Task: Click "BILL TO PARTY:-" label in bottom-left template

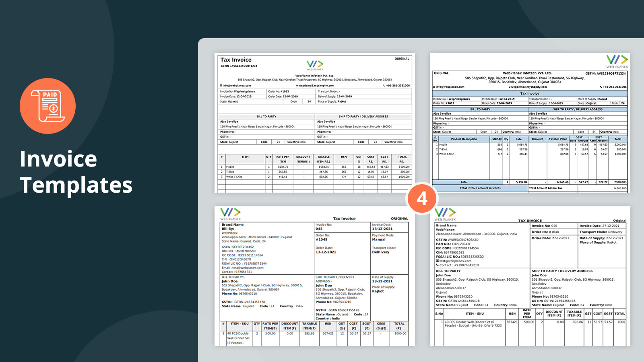Action: pos(233,277)
